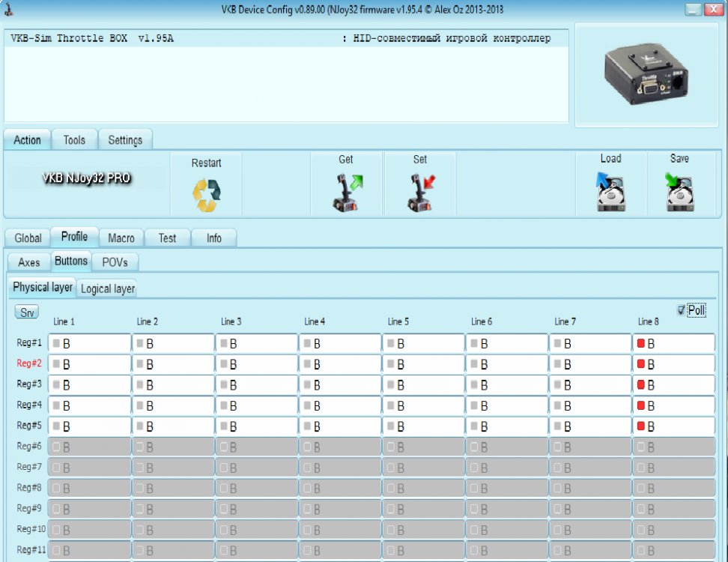
Task: Click the gray indicator in Reg#1 Line 6
Action: tap(474, 343)
